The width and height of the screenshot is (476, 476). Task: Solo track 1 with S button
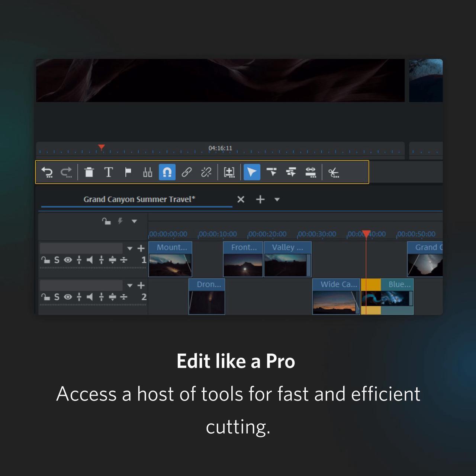pyautogui.click(x=57, y=260)
